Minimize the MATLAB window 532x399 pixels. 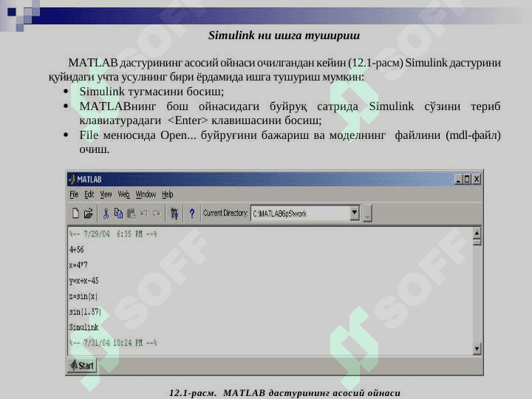(x=458, y=179)
